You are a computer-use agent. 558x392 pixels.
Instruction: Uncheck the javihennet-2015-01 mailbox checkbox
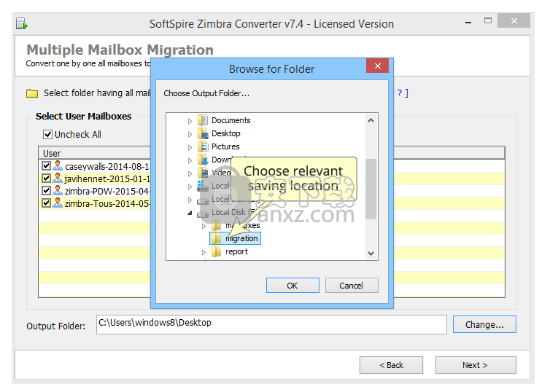(x=46, y=178)
